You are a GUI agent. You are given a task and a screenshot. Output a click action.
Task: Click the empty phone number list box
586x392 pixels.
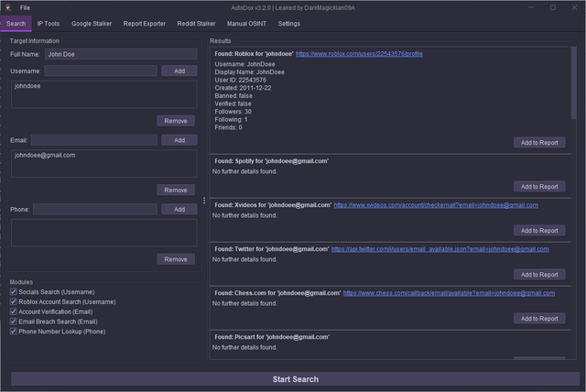coord(104,233)
